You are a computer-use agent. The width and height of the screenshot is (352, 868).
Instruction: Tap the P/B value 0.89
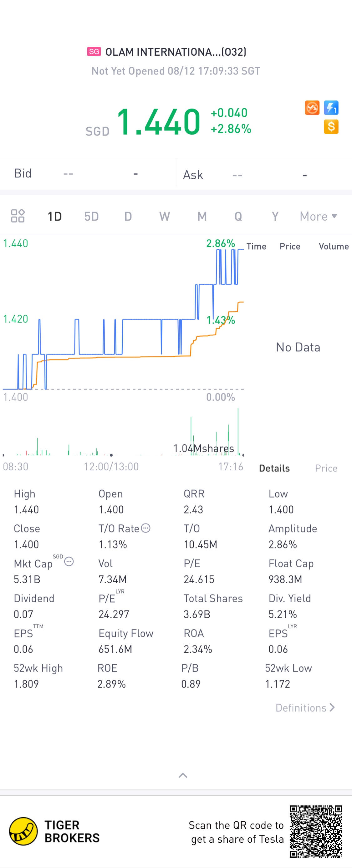coord(191,684)
